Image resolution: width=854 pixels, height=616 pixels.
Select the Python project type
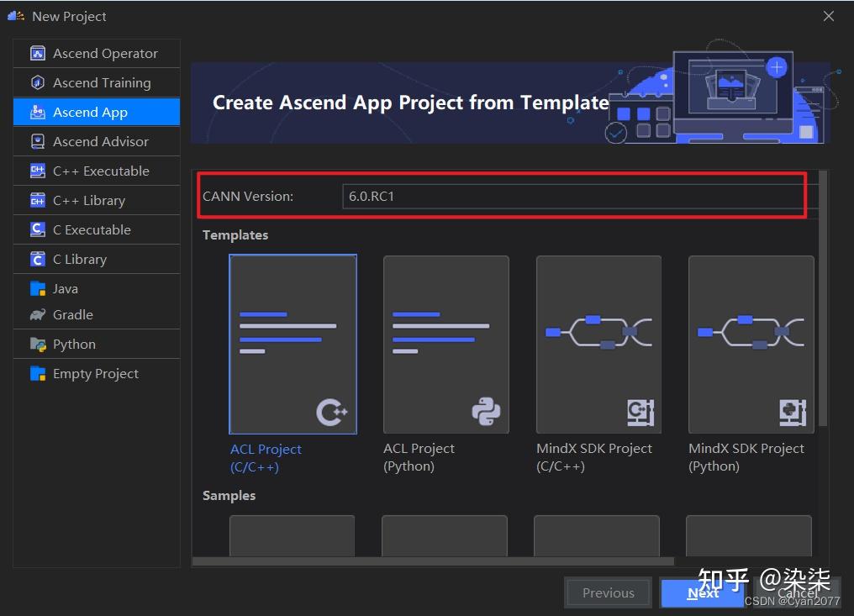(74, 344)
